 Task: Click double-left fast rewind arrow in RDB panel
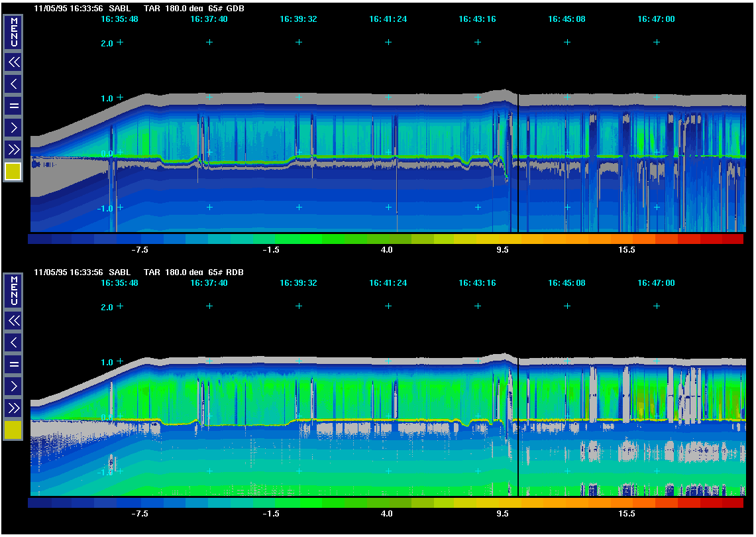(13, 321)
